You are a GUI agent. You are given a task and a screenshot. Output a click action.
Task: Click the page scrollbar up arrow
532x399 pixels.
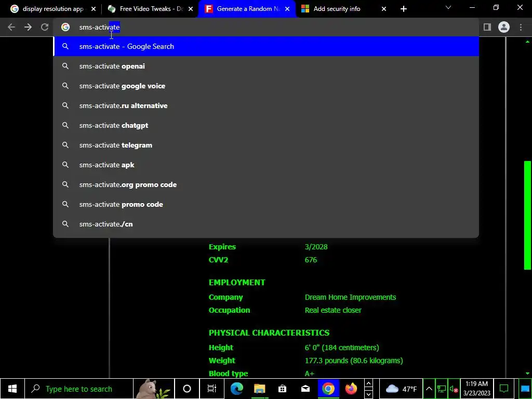click(x=527, y=42)
